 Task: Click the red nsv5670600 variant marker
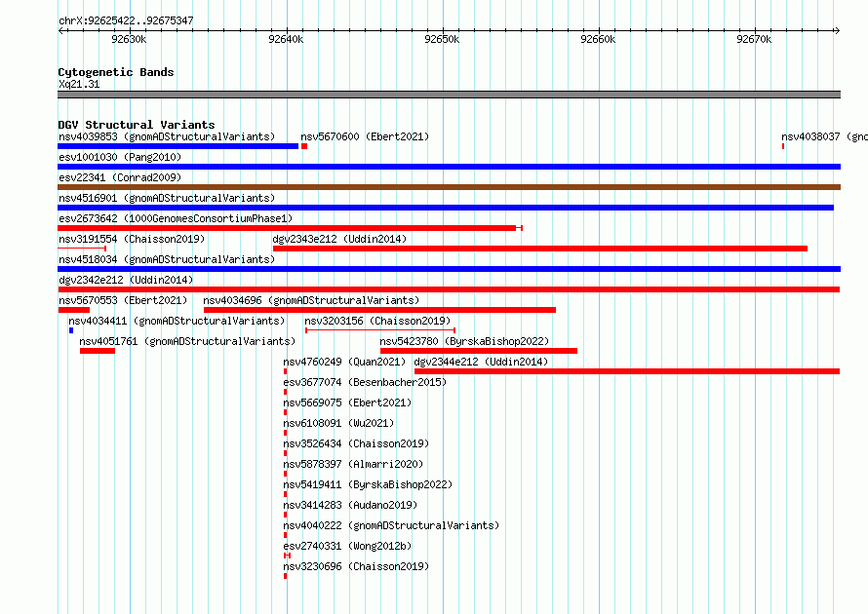point(304,146)
